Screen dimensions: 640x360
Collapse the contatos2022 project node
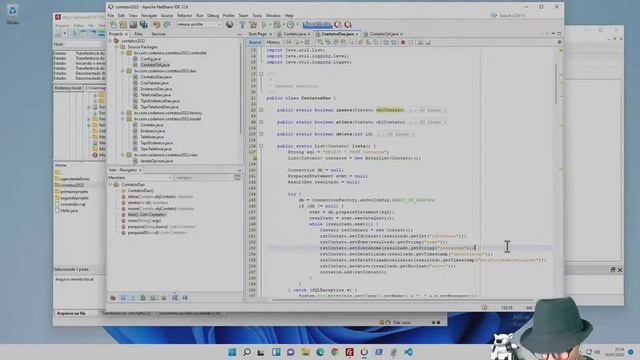(111, 41)
